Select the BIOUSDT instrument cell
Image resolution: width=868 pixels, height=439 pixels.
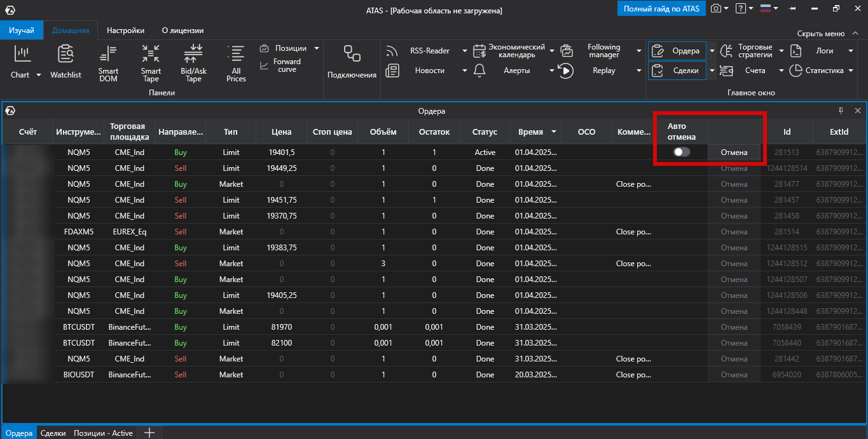click(79, 375)
